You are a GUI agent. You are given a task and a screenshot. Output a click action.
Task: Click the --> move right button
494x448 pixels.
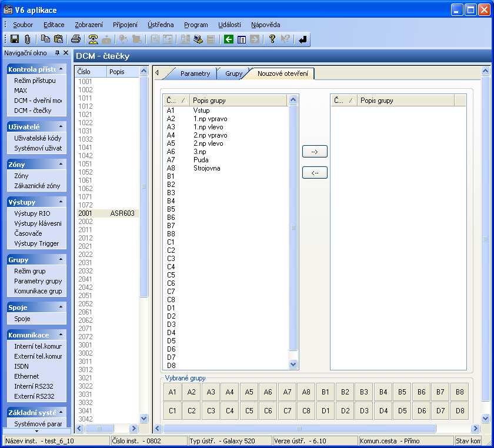[315, 152]
